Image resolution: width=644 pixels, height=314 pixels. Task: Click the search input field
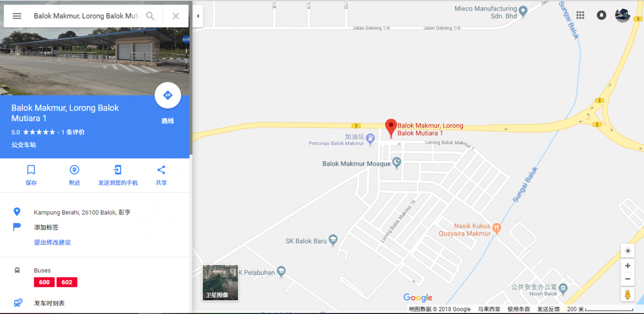[x=85, y=16]
